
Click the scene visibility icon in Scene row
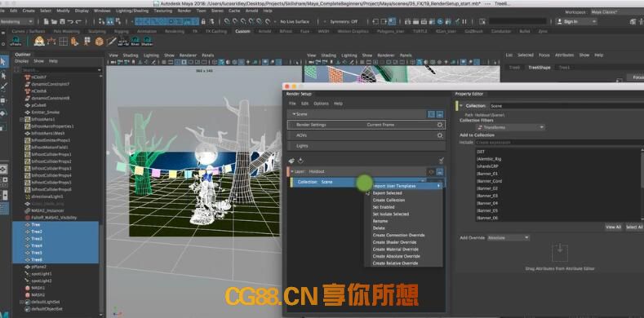tap(431, 114)
